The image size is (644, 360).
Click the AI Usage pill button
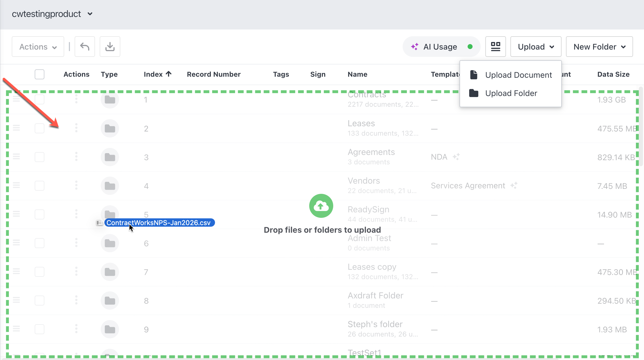pyautogui.click(x=442, y=47)
